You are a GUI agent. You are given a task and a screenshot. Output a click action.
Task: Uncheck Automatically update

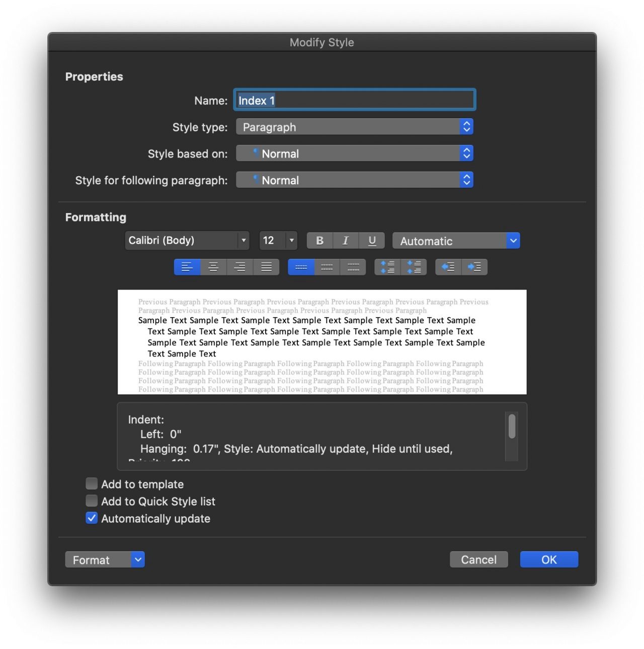[91, 518]
